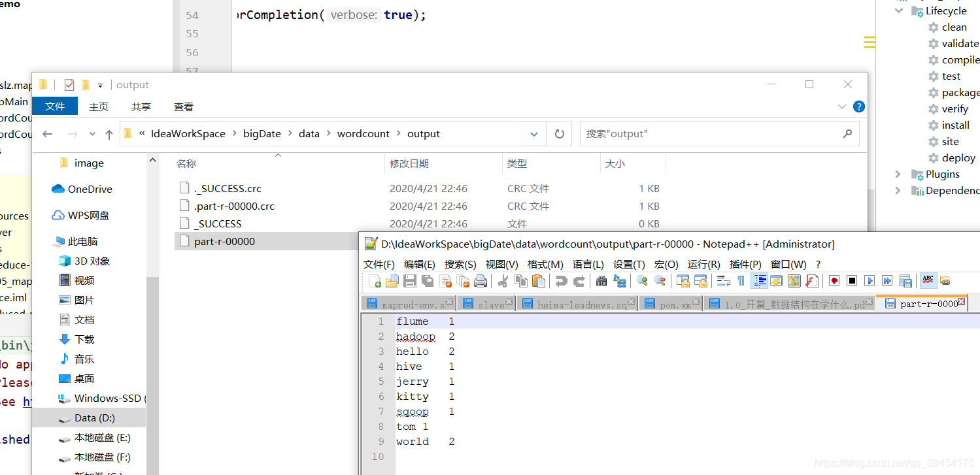Start macro recording with red dot icon
980x475 pixels.
point(834,281)
